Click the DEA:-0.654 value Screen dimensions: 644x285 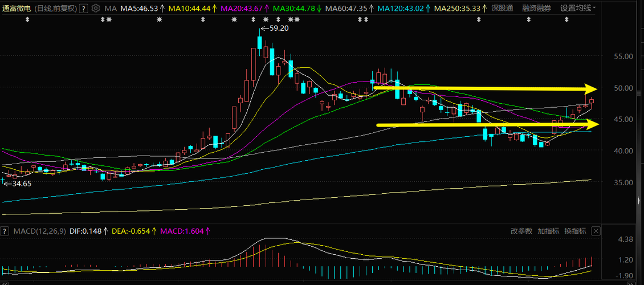tap(132, 231)
